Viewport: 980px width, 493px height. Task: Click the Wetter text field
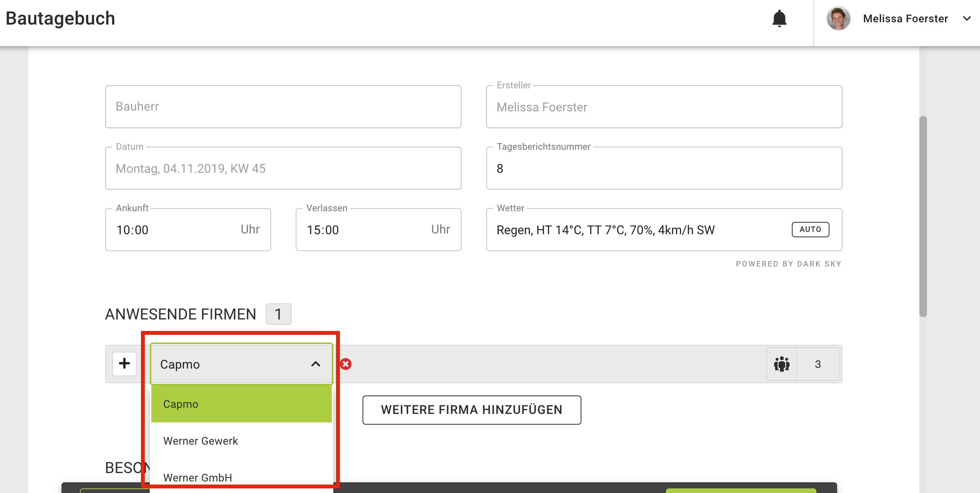[x=637, y=230]
